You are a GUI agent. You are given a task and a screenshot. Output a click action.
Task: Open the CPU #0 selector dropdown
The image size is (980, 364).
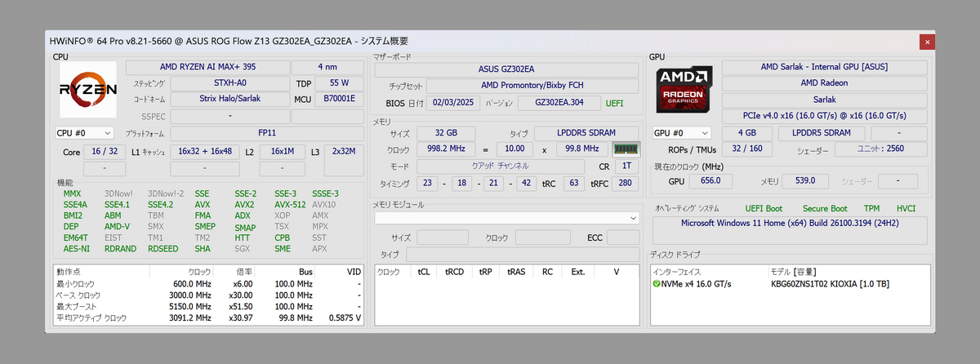tap(84, 132)
